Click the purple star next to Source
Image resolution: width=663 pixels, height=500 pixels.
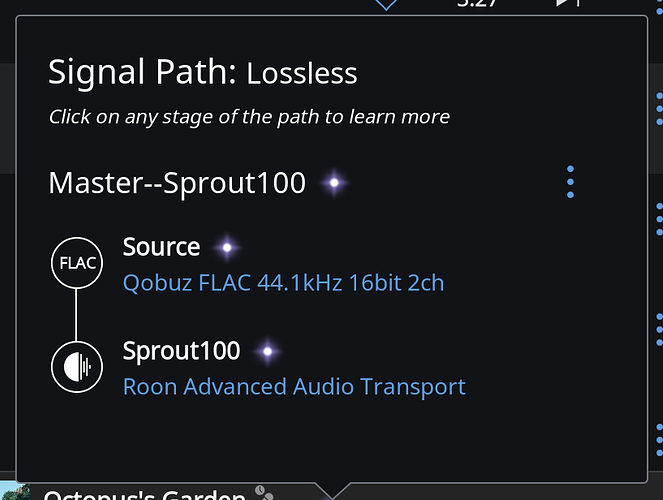pyautogui.click(x=227, y=247)
